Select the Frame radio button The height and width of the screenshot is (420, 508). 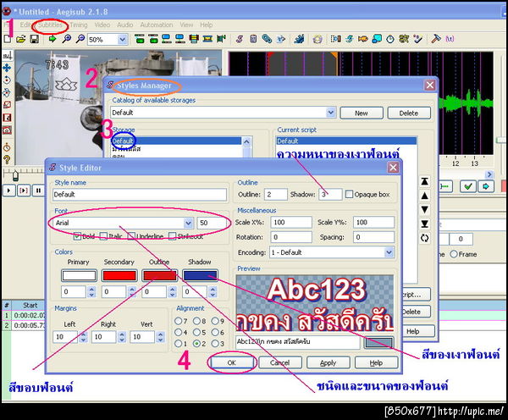(454, 254)
